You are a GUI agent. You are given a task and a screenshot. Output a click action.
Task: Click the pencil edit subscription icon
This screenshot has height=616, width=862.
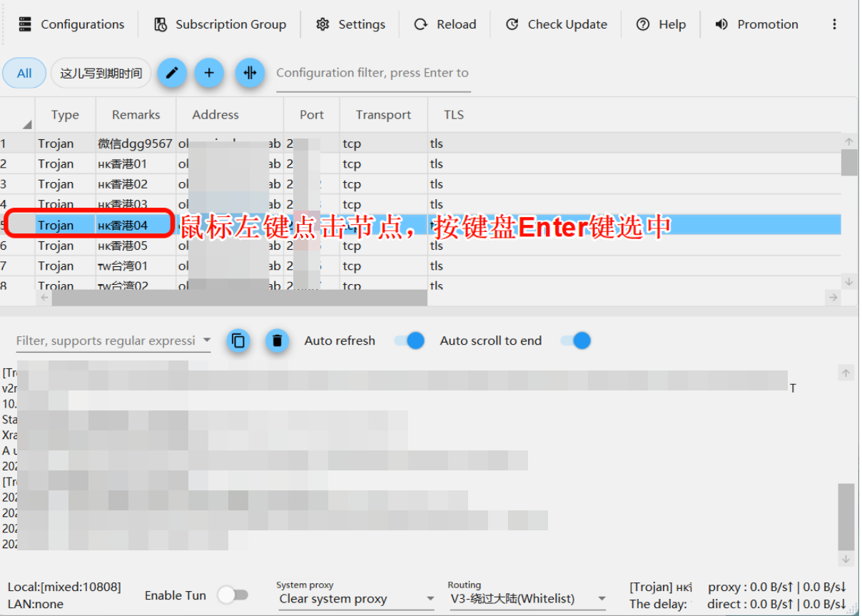point(172,73)
